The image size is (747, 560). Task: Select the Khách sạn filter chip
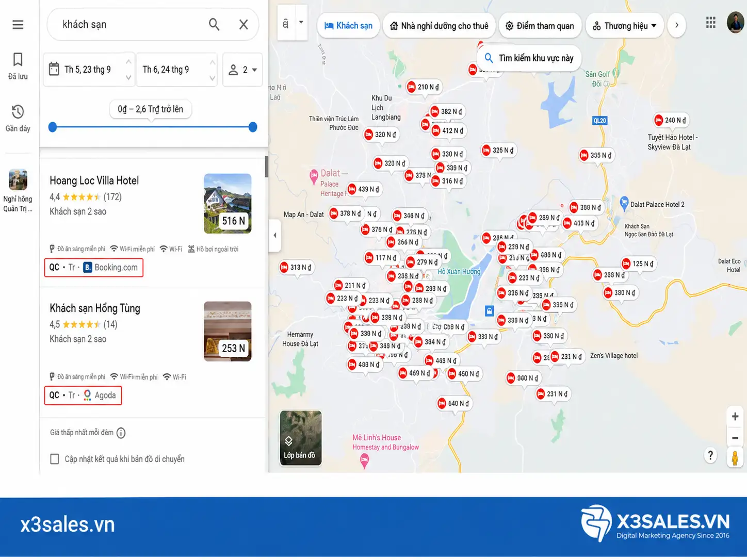coord(349,26)
